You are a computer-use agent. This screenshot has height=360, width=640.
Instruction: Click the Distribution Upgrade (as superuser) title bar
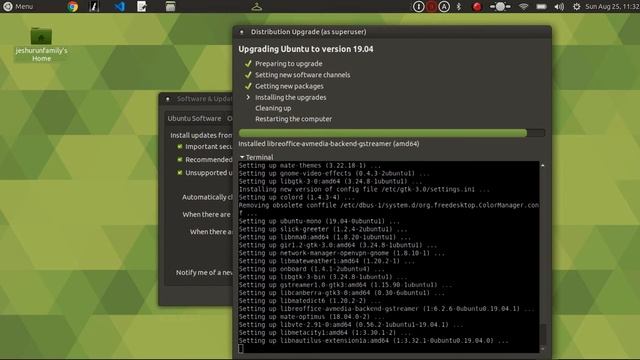point(392,32)
